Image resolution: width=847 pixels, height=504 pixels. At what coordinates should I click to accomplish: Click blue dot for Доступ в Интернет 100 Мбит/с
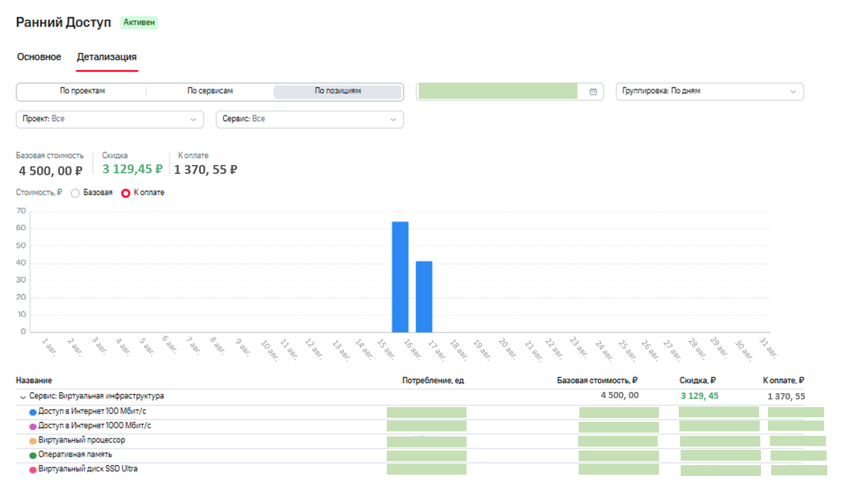click(x=33, y=412)
